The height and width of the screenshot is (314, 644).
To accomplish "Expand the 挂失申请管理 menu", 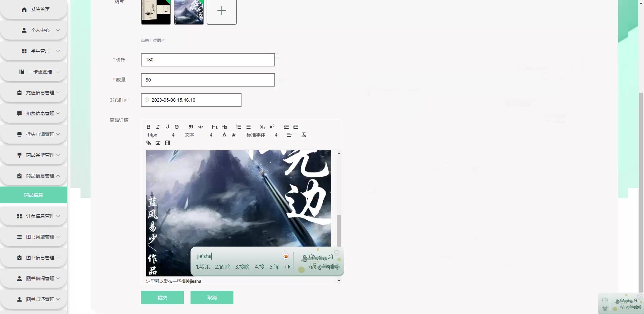I will 34,134.
